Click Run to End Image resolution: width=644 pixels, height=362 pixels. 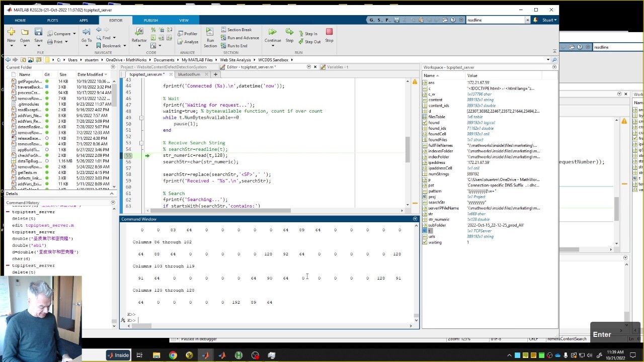tap(233, 46)
